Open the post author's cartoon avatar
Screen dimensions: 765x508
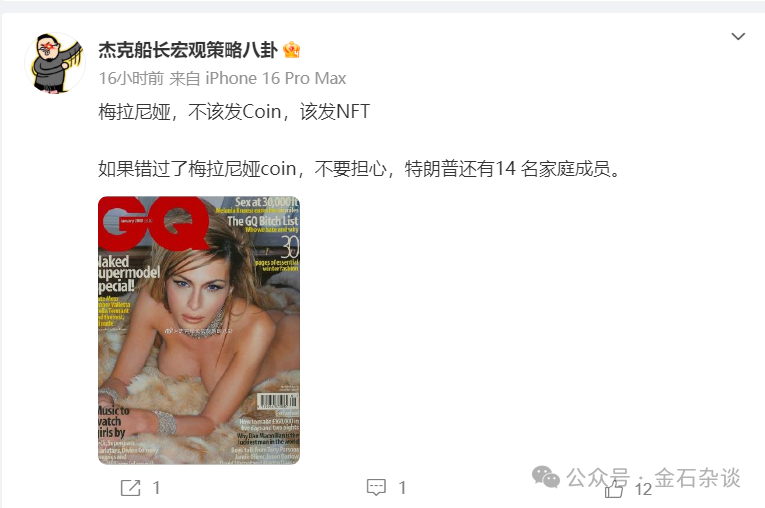(x=55, y=63)
